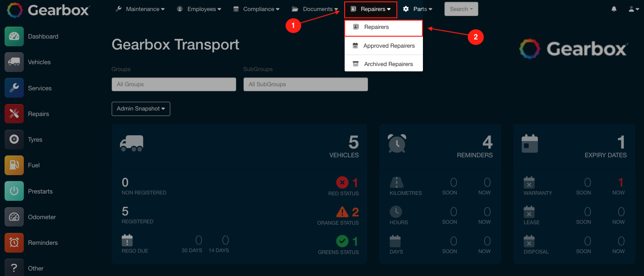Open Vehicles truck icon in sidebar

[14, 62]
